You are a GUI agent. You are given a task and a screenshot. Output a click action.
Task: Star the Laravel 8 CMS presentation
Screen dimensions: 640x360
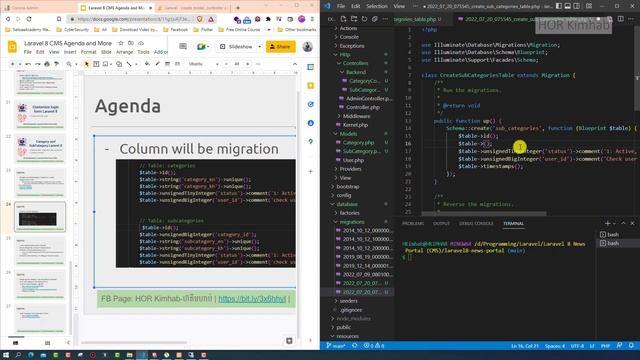point(121,43)
